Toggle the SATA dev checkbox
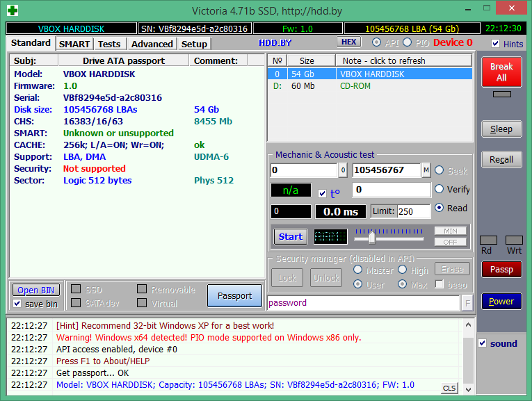The height and width of the screenshot is (401, 532). (76, 303)
